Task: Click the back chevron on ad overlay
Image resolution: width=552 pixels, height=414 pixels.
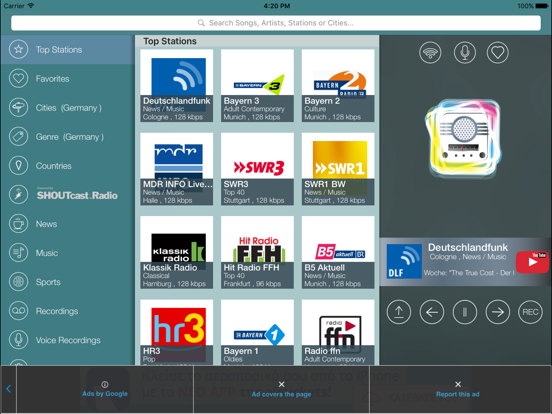Action: (x=8, y=389)
